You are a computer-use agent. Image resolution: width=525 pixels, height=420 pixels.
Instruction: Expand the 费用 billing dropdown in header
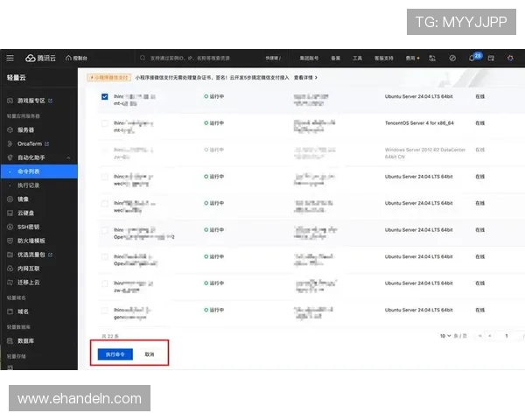(412, 58)
